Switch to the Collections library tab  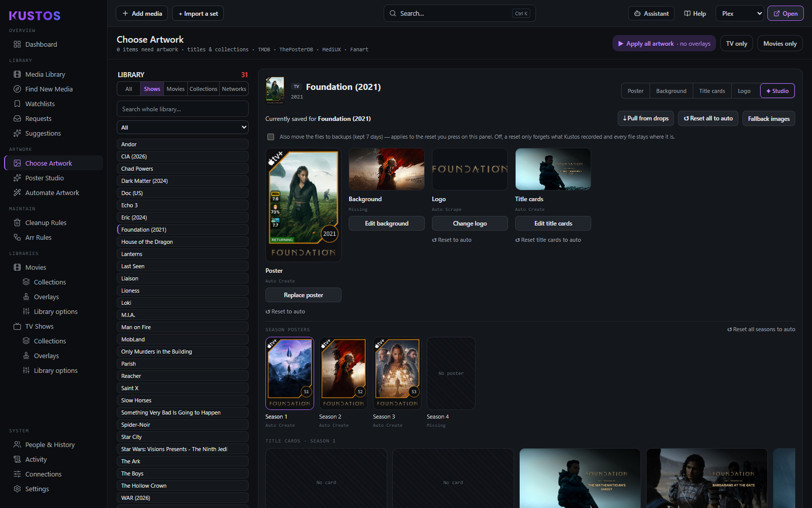point(204,89)
